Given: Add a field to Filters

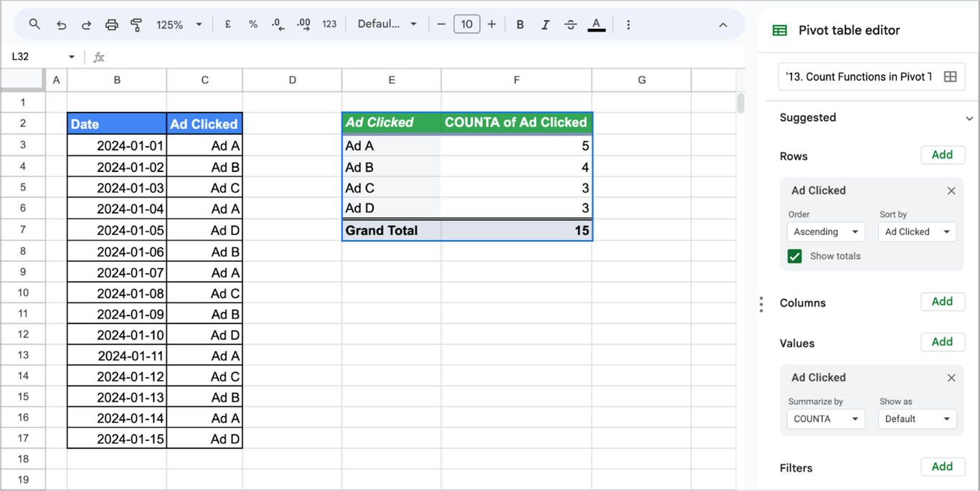Looking at the screenshot, I should [x=942, y=467].
